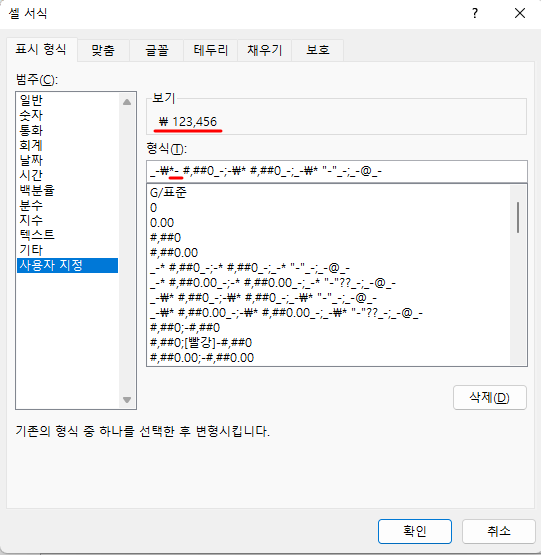Screen dimensions: 541x555
Task: Select #,##0.00;-#,##0.00 format entry
Action: click(x=329, y=357)
